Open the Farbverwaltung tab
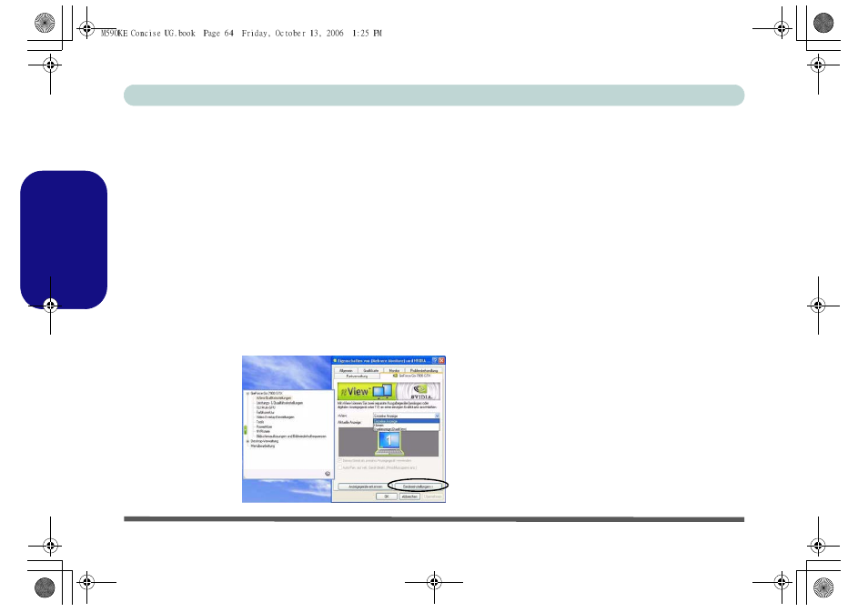The width and height of the screenshot is (868, 612). [x=356, y=376]
